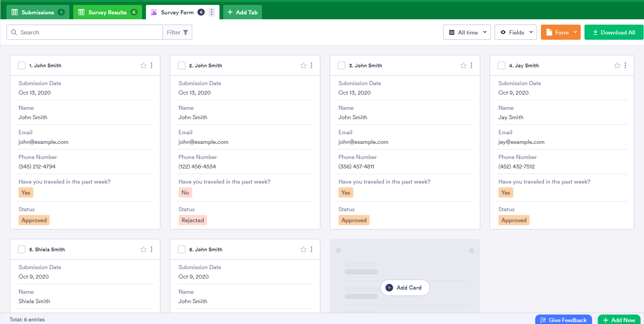Open three-dot menu on card 6
Viewport: 644px width, 324px height.
pyautogui.click(x=312, y=249)
